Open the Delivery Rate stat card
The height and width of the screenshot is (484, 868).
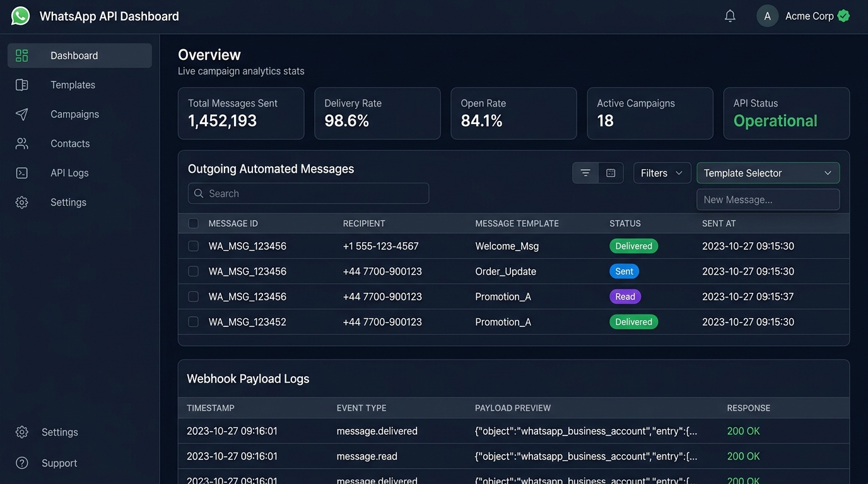(377, 113)
